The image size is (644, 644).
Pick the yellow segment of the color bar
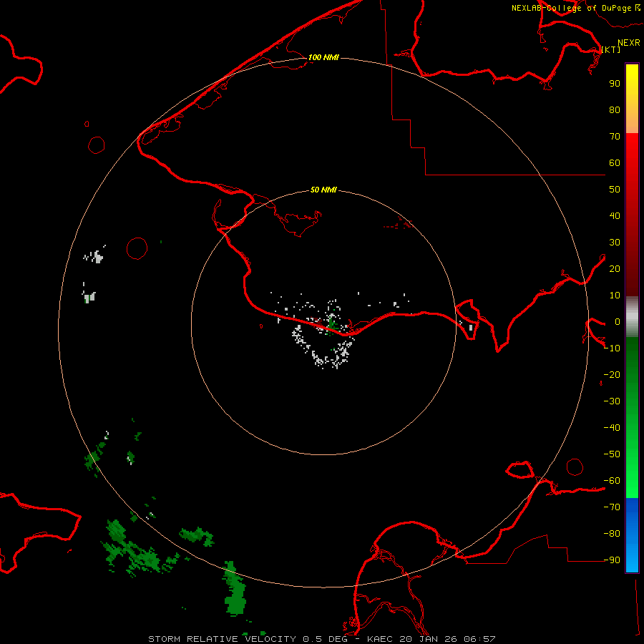pyautogui.click(x=632, y=99)
